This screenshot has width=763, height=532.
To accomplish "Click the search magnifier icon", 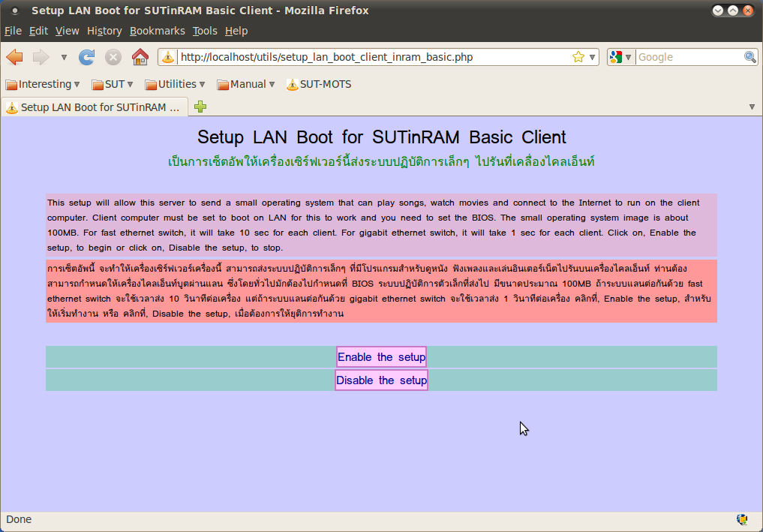I will [749, 57].
